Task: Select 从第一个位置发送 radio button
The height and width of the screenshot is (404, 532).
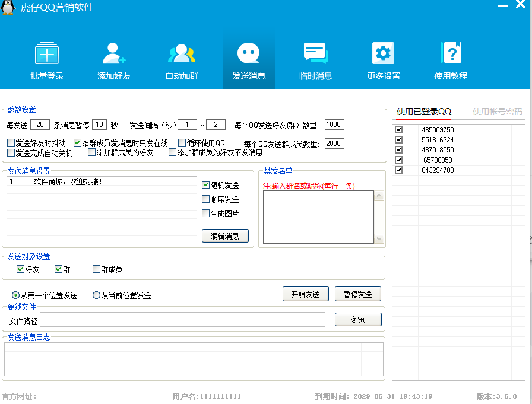Action: 15,295
